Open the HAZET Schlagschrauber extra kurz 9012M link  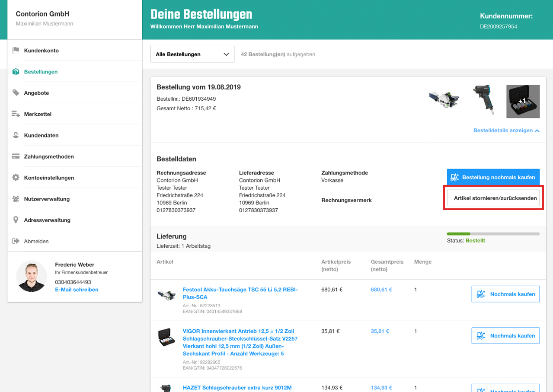click(237, 388)
